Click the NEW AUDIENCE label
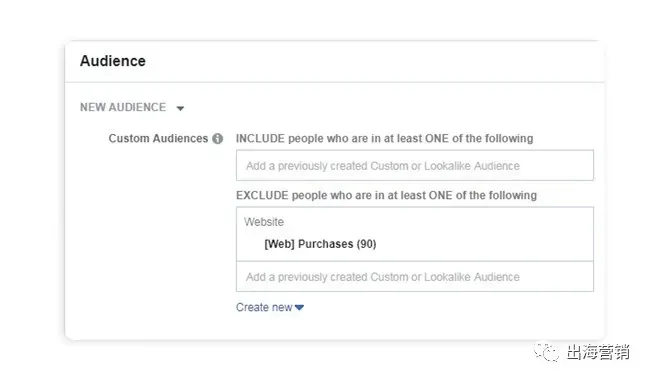The width and height of the screenshot is (650, 380). pos(123,107)
